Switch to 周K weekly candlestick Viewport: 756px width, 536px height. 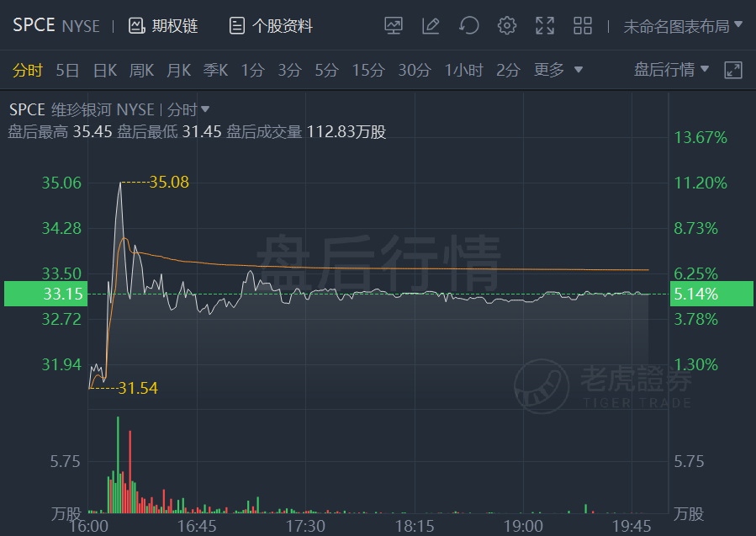tap(141, 71)
